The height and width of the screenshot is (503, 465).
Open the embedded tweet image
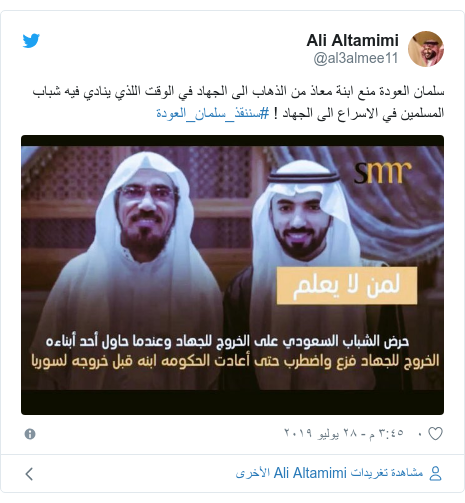click(x=232, y=275)
